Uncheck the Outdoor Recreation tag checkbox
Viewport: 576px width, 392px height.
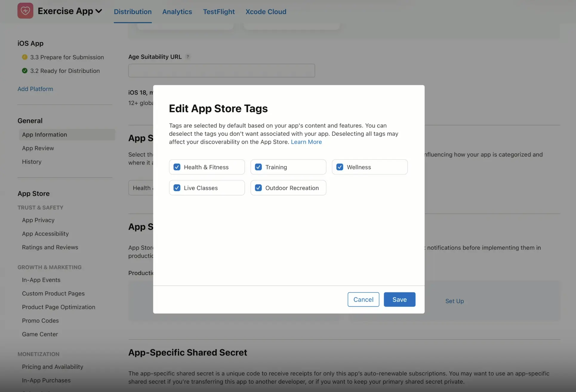258,188
